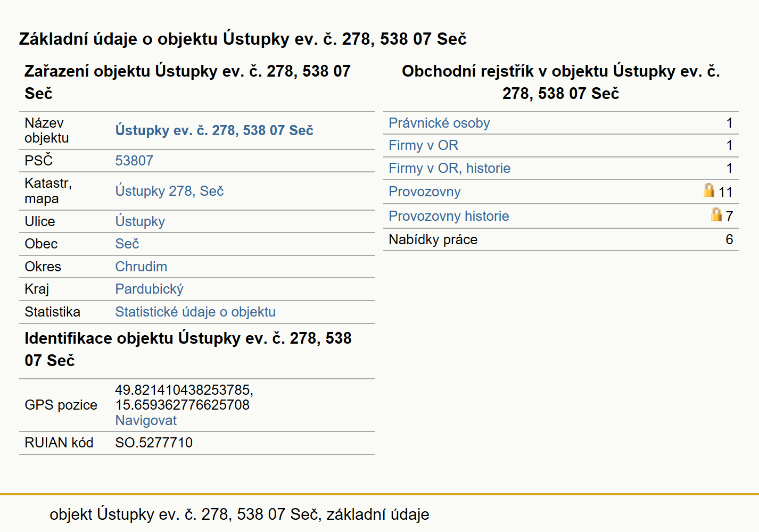This screenshot has height=532, width=759.
Task: Open Firmy v OR, historie link
Action: click(449, 168)
